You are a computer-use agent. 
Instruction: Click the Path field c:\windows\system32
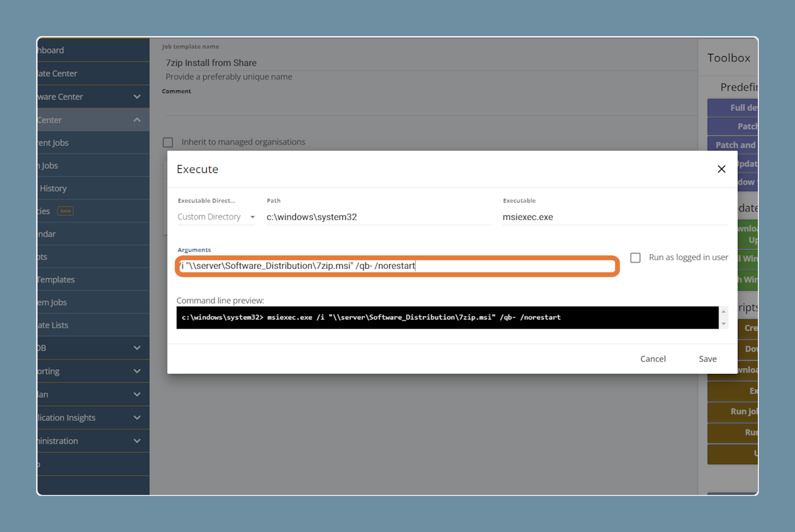tap(378, 217)
